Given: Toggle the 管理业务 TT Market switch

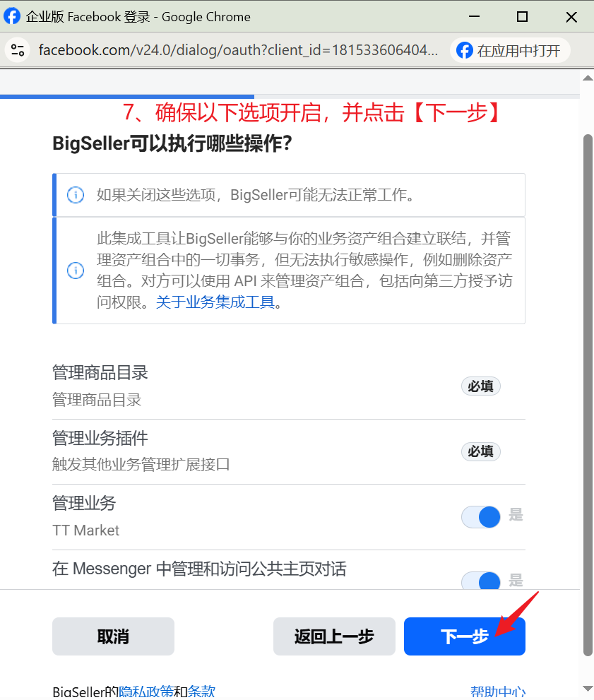Looking at the screenshot, I should coord(481,517).
